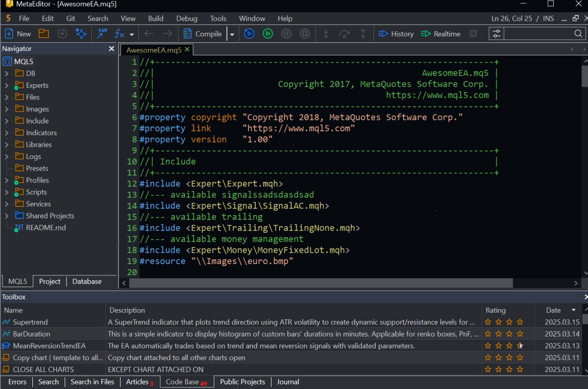Screen dimensions: 588x389
Task: Click the MeanReversionTrendEA row icon
Action: coord(6,346)
